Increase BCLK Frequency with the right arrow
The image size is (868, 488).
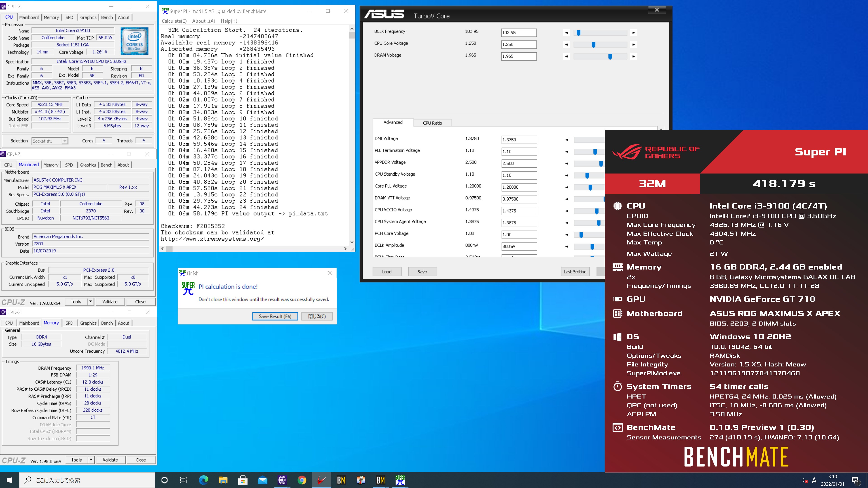pyautogui.click(x=634, y=33)
